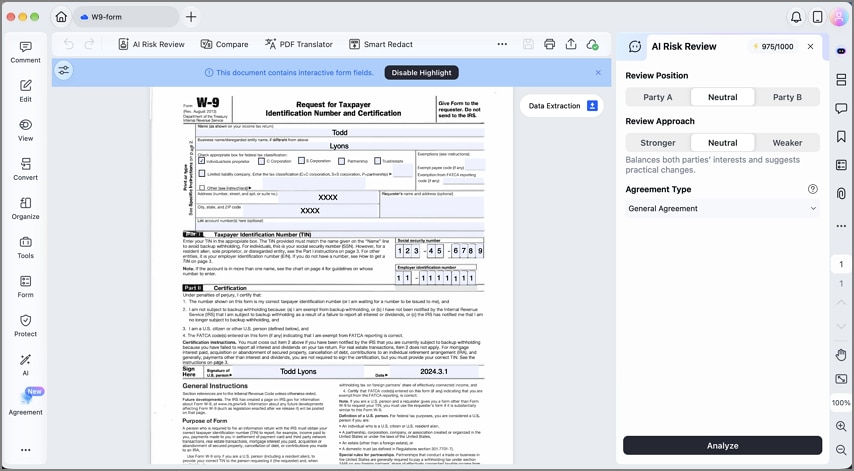Image resolution: width=854 pixels, height=471 pixels.
Task: Redo the last action
Action: [89, 45]
